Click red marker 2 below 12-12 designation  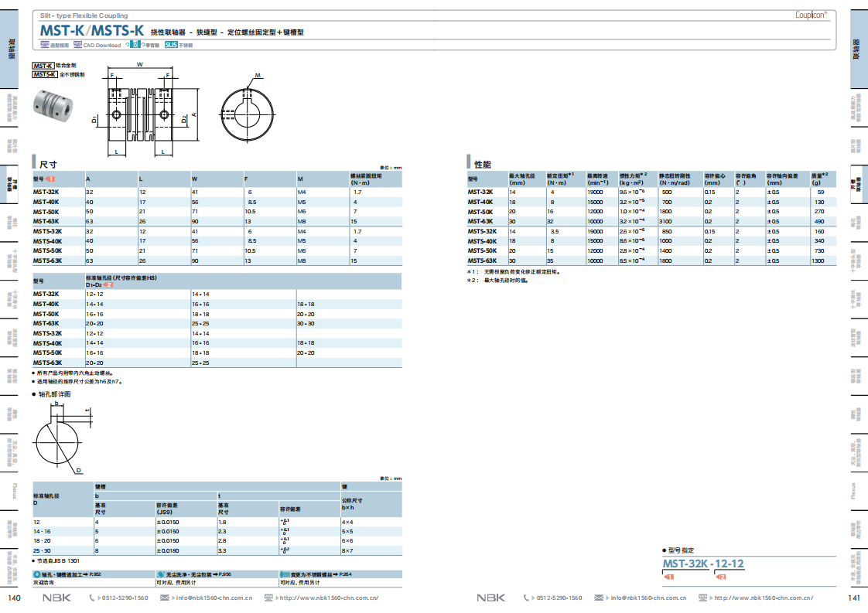point(720,577)
